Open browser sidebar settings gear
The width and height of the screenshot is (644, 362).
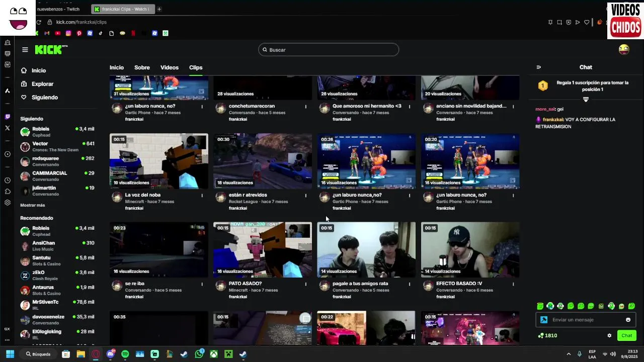click(7, 203)
